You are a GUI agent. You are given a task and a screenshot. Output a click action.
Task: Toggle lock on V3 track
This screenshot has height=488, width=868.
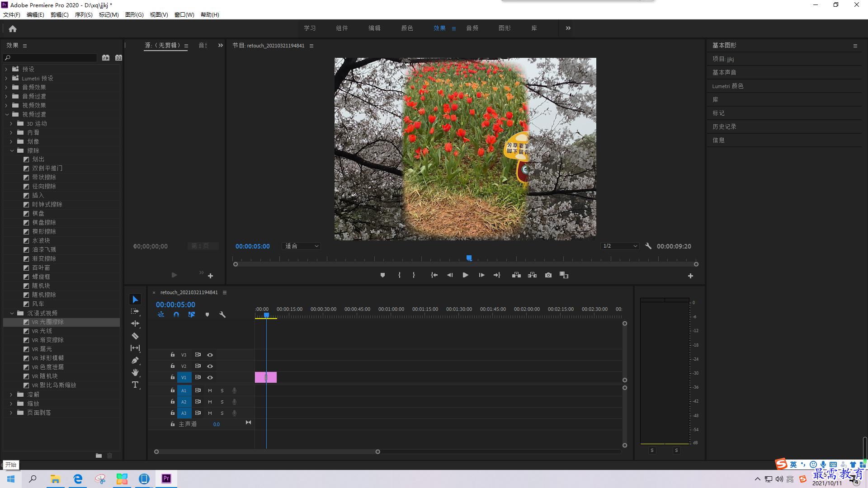[172, 355]
